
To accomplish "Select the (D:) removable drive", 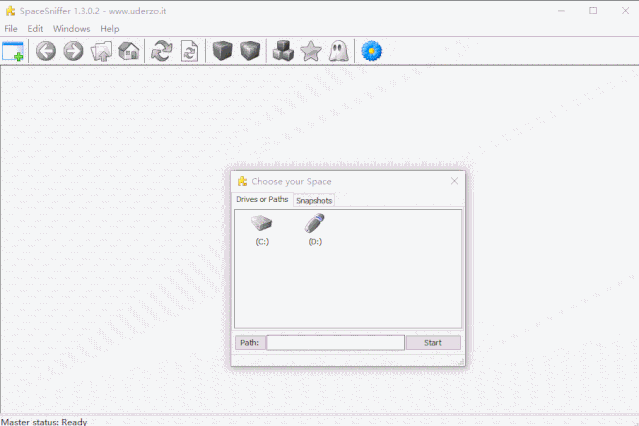I will click(x=315, y=230).
